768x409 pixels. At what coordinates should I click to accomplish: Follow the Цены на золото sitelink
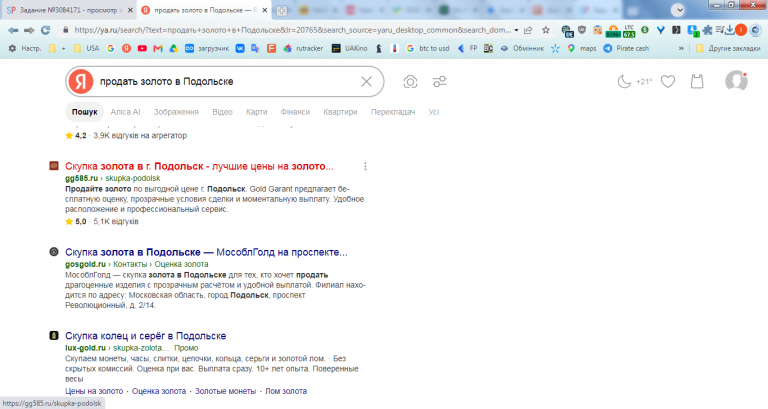(x=94, y=391)
